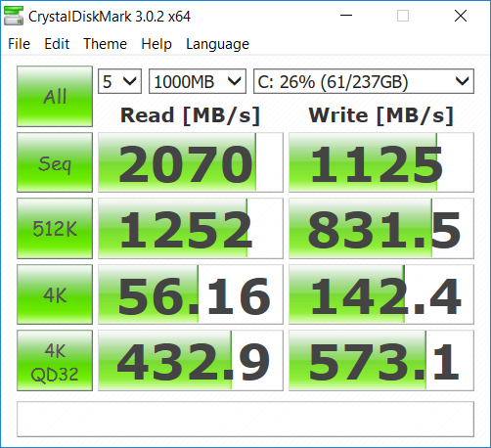Click the empty comment text field at bottom
The image size is (491, 448).
[245, 419]
